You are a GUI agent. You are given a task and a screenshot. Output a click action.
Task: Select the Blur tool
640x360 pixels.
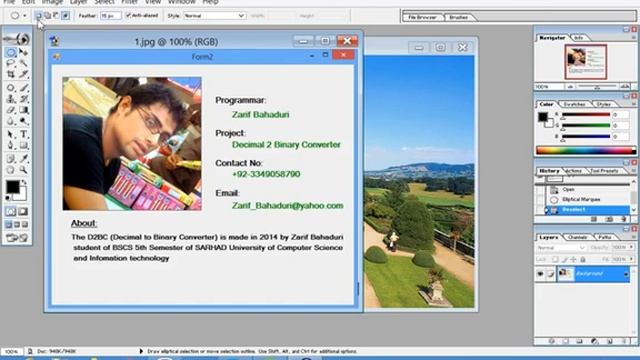click(x=11, y=121)
